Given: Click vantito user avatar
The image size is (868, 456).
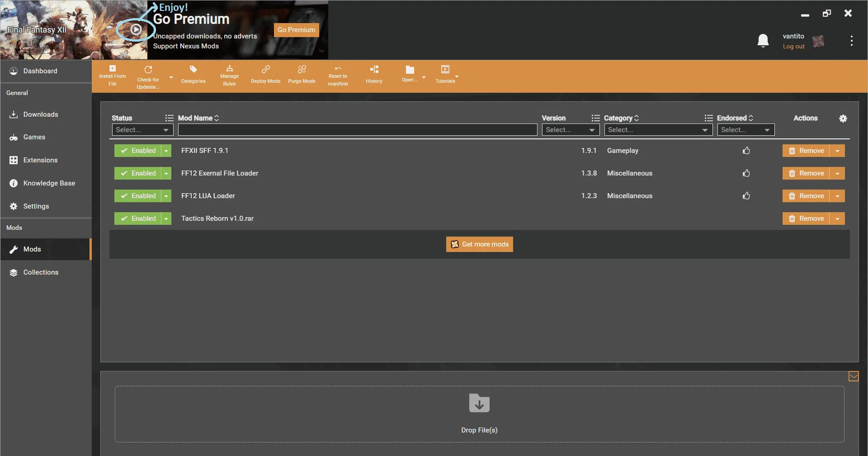Looking at the screenshot, I should 818,41.
